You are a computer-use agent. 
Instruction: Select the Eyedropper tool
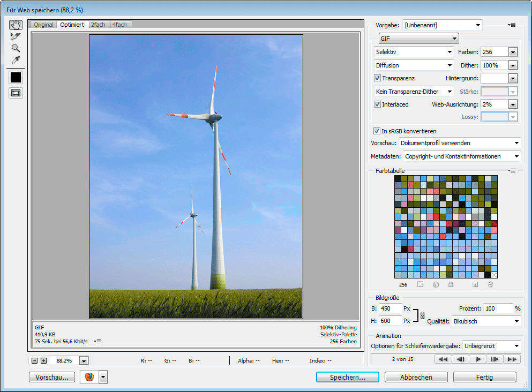tap(16, 60)
